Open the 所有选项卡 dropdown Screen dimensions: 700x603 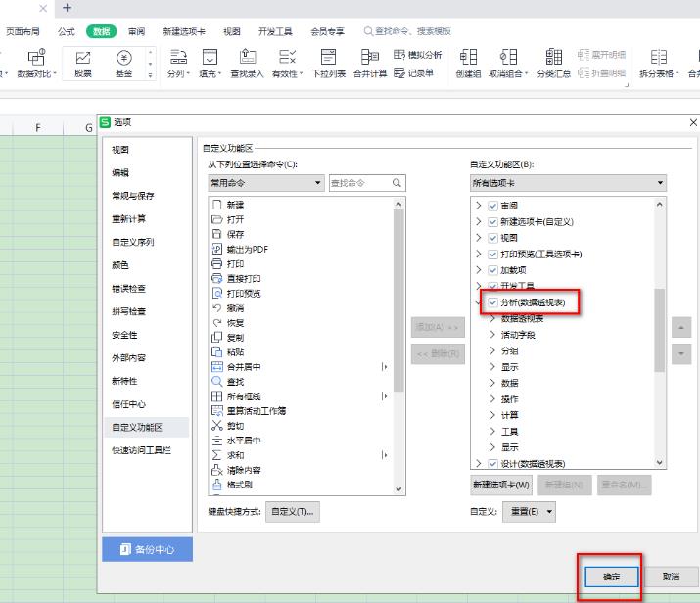[568, 183]
